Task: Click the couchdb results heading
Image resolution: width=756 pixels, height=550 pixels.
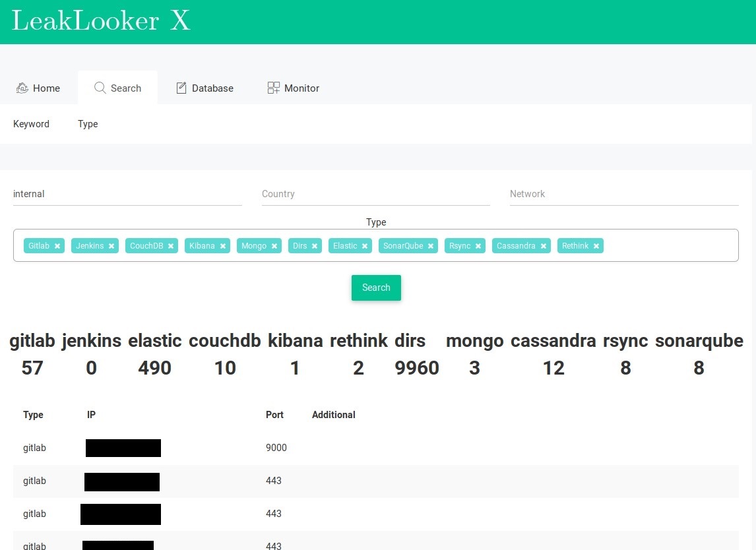Action: tap(225, 341)
